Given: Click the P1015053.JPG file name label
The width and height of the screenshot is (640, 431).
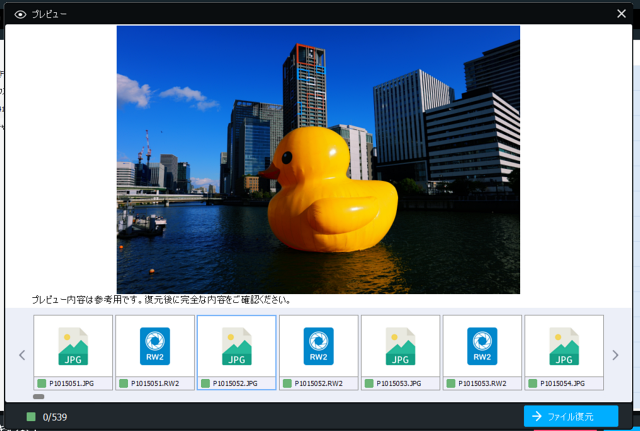Looking at the screenshot, I should pos(399,383).
